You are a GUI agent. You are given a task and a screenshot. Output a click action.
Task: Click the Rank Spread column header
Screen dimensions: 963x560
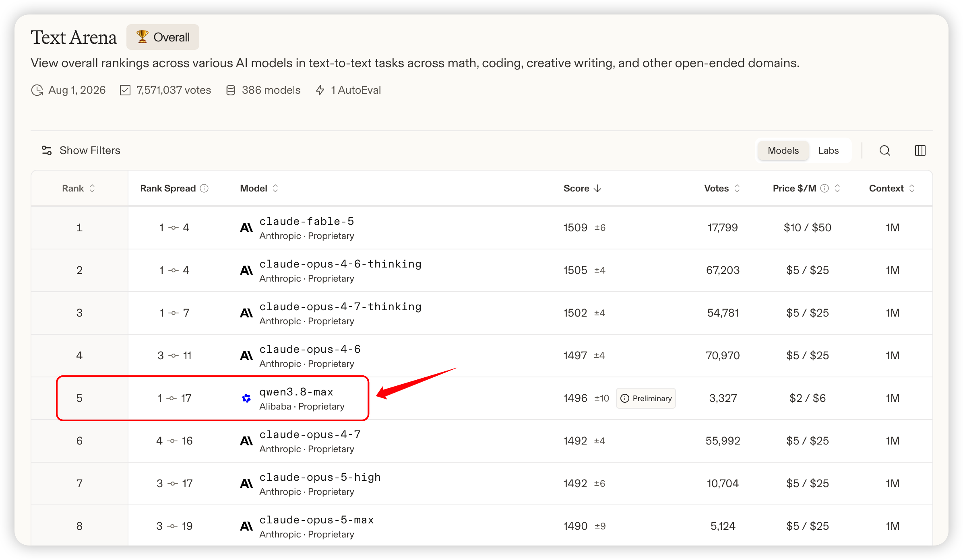174,188
